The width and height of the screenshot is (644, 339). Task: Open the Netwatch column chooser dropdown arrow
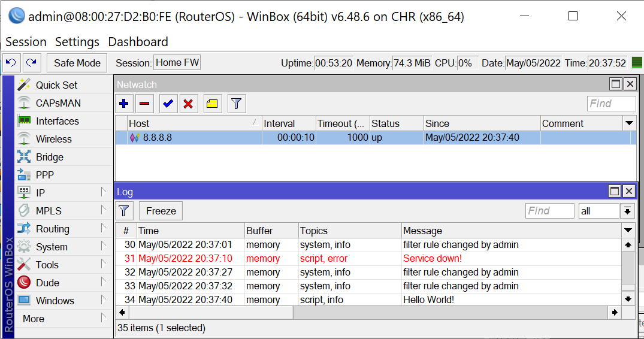pos(628,123)
